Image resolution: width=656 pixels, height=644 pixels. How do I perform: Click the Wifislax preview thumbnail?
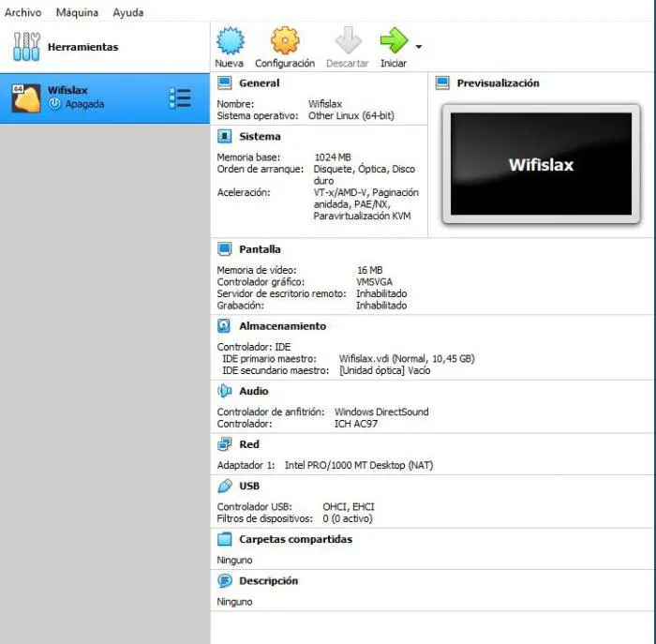pos(542,164)
